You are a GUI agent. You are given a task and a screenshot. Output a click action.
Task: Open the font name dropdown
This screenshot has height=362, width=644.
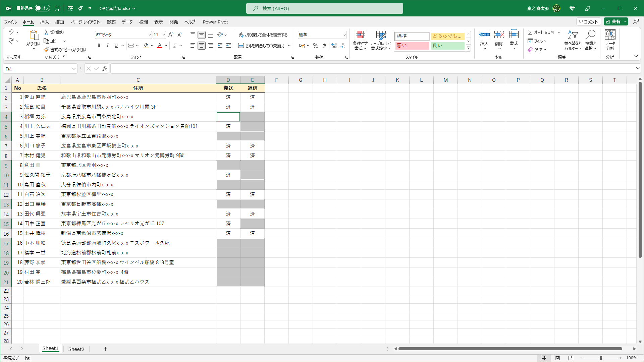(150, 35)
